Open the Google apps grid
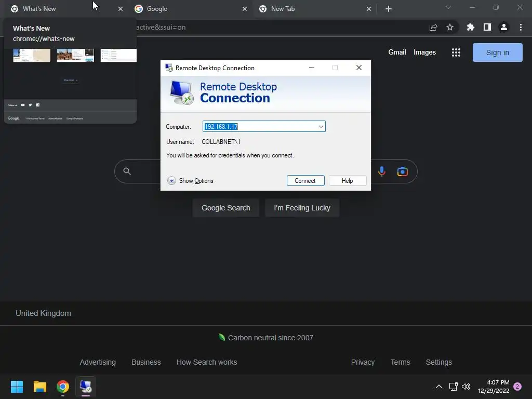The height and width of the screenshot is (399, 532). tap(456, 52)
